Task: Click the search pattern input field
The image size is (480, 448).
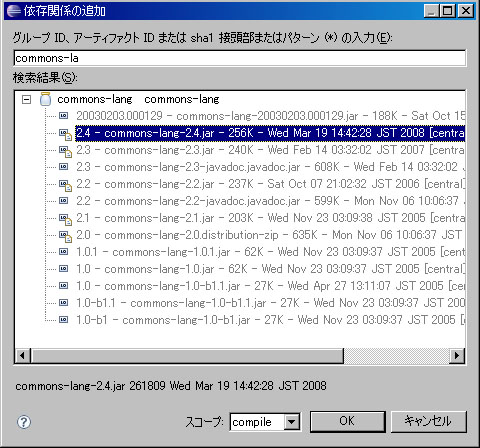Action: [239, 58]
